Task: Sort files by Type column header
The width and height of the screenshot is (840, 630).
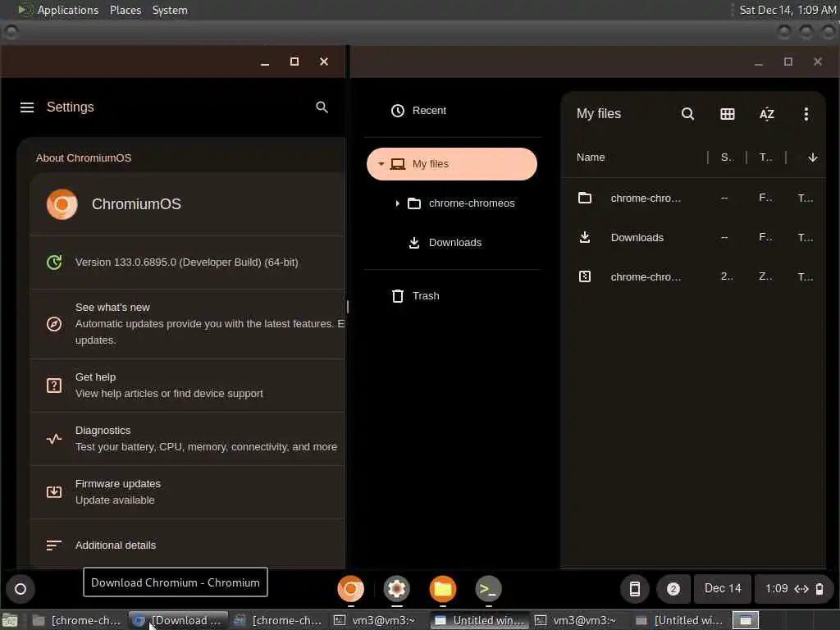Action: pyautogui.click(x=765, y=157)
